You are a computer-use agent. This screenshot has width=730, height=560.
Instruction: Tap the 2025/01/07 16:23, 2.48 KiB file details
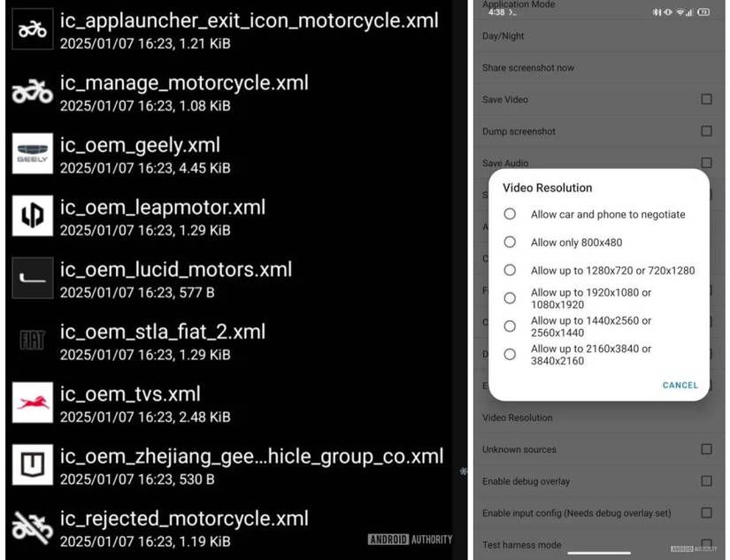[x=145, y=417]
